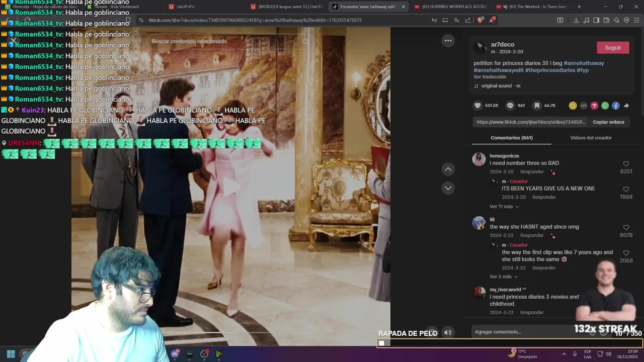This screenshot has width=644, height=362.
Task: Follow ar7deco with Seguir button
Action: [613, 48]
